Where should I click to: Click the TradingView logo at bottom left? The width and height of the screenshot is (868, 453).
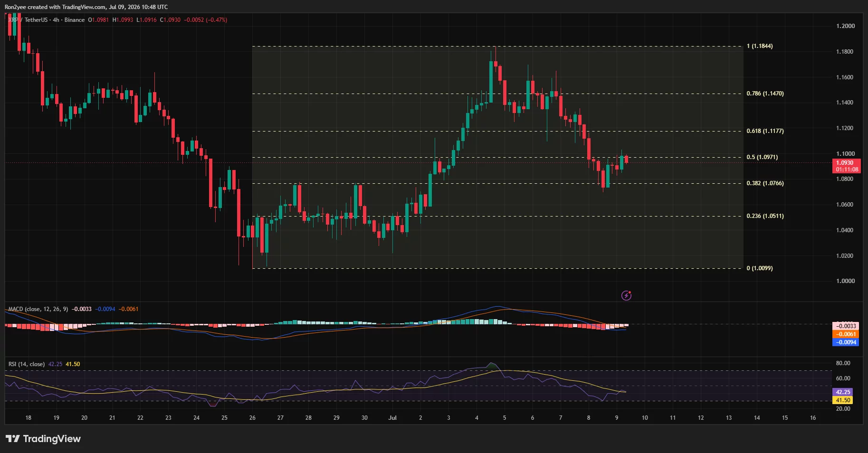[43, 439]
